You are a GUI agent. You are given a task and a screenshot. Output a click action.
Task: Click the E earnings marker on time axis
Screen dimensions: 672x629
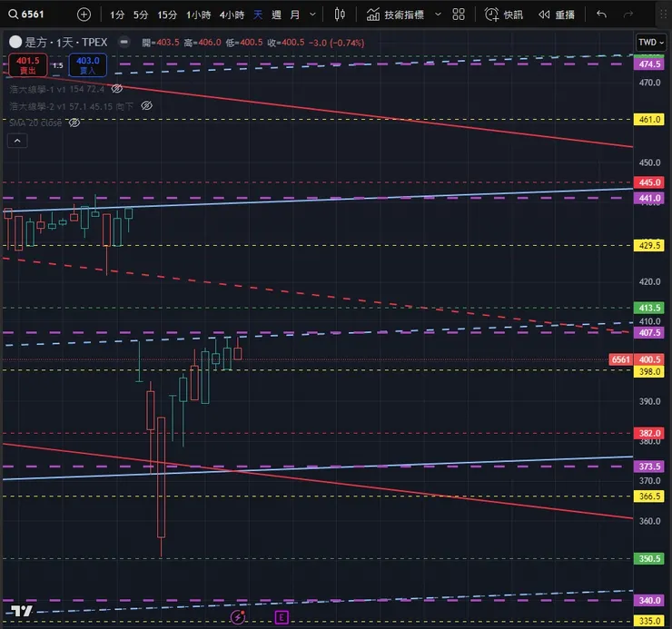coord(282,617)
